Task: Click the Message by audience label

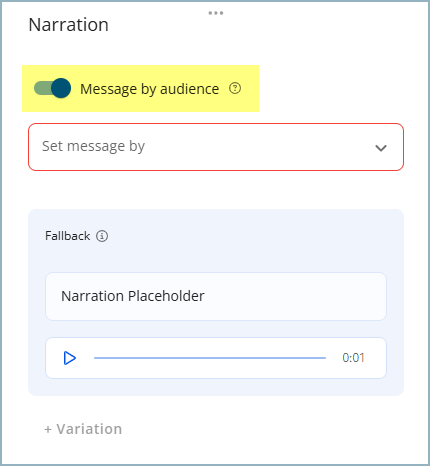Action: [150, 89]
